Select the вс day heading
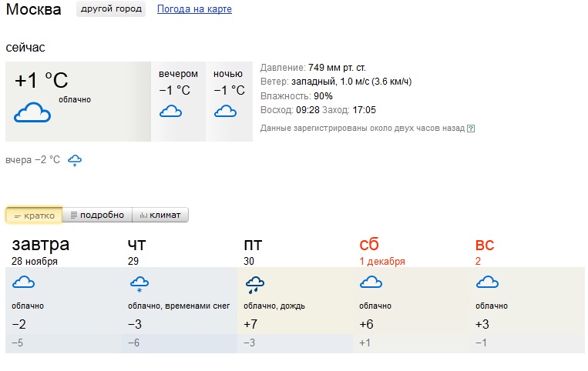The height and width of the screenshot is (371, 588). tap(484, 245)
